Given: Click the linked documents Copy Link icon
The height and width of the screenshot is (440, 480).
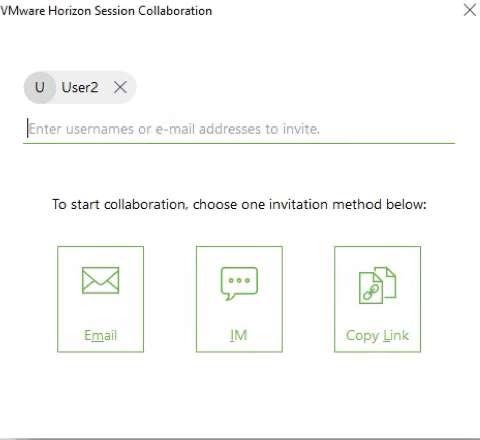Looking at the screenshot, I should (377, 285).
